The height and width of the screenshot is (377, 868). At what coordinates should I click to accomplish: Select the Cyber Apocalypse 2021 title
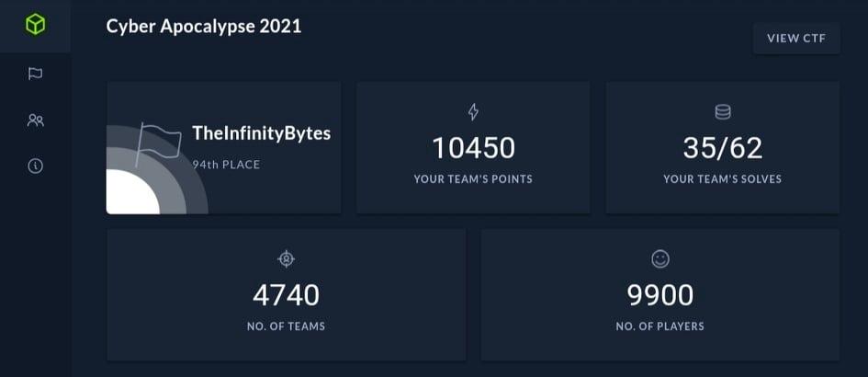(204, 27)
